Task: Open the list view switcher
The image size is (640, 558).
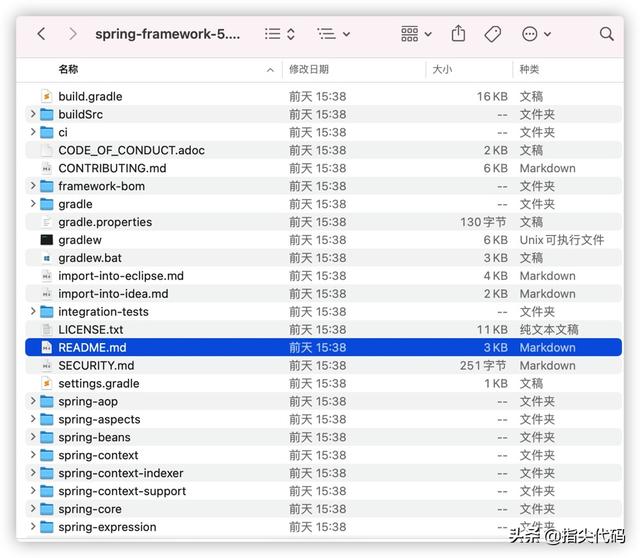Action: [x=280, y=33]
